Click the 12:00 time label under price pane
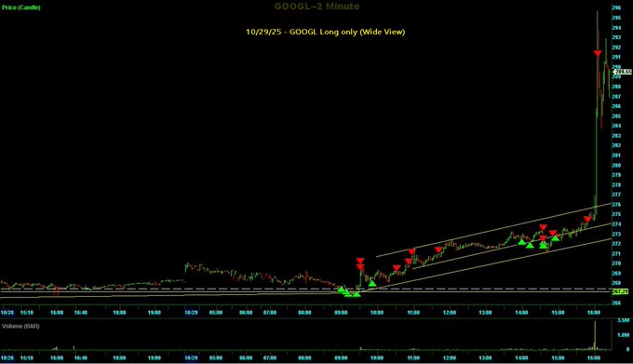Image resolution: width=633 pixels, height=364 pixels. click(450, 313)
